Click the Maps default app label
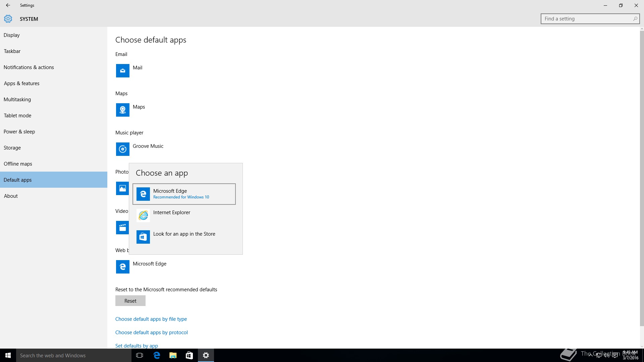The width and height of the screenshot is (644, 362). pyautogui.click(x=139, y=107)
